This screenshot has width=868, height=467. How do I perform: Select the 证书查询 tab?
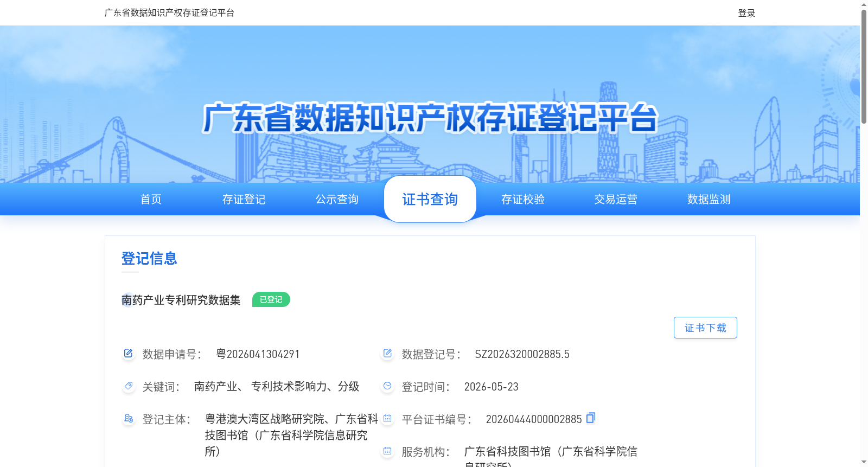[x=430, y=200]
